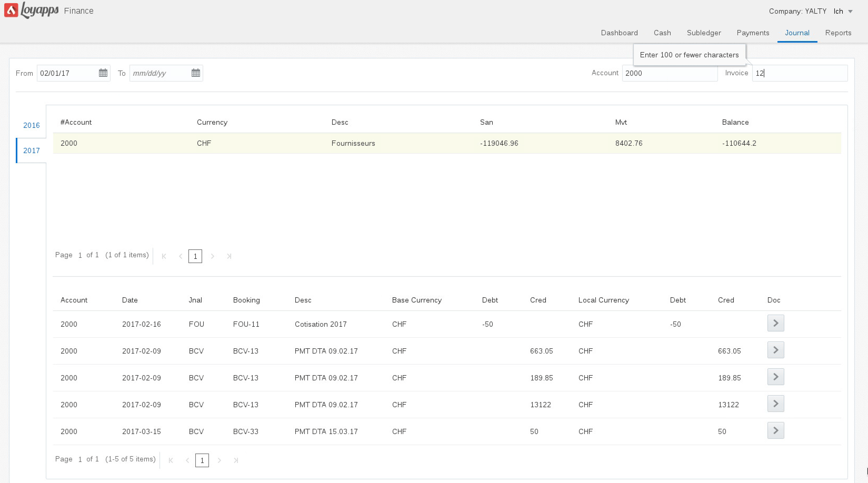
Task: Open document arrow for the 663.05 entry
Action: tap(775, 350)
